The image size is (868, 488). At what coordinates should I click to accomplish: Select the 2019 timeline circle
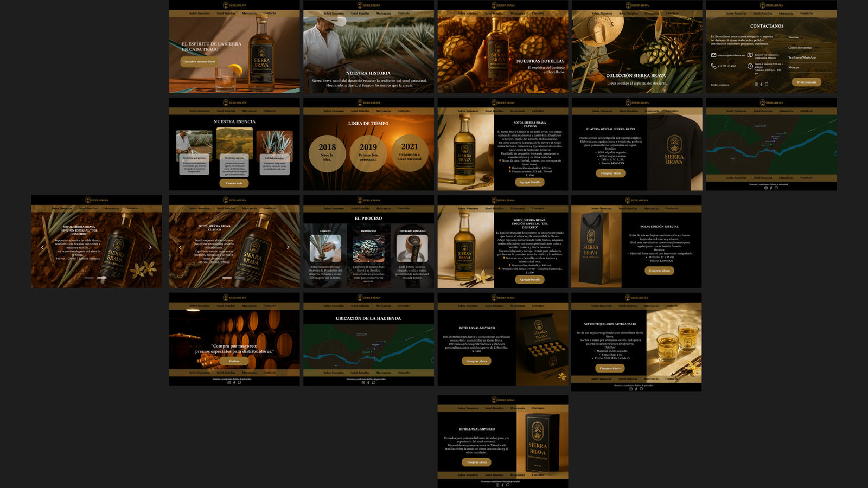[x=368, y=153]
